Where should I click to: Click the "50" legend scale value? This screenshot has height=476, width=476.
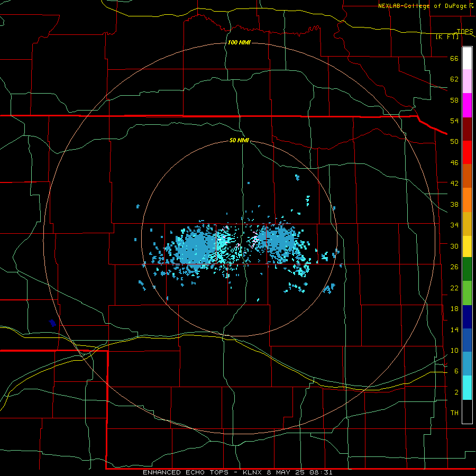pos(454,141)
